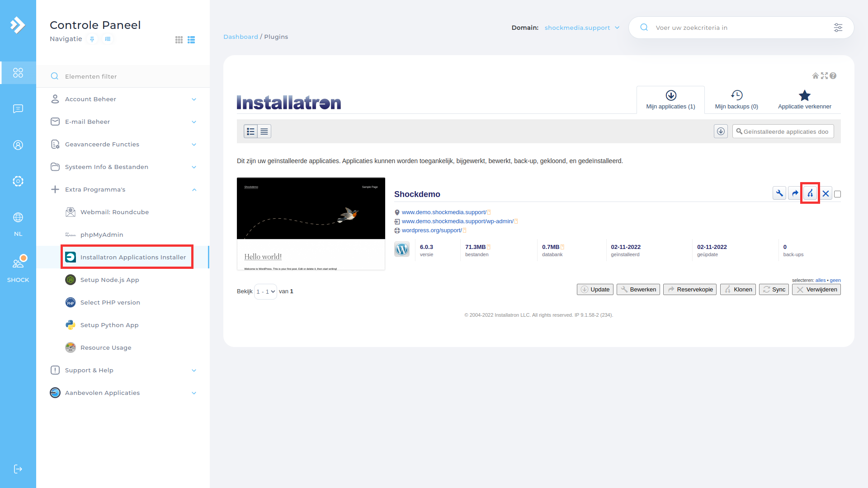Click the clone icon for Shockdemo
This screenshot has width=868, height=488.
[810, 193]
